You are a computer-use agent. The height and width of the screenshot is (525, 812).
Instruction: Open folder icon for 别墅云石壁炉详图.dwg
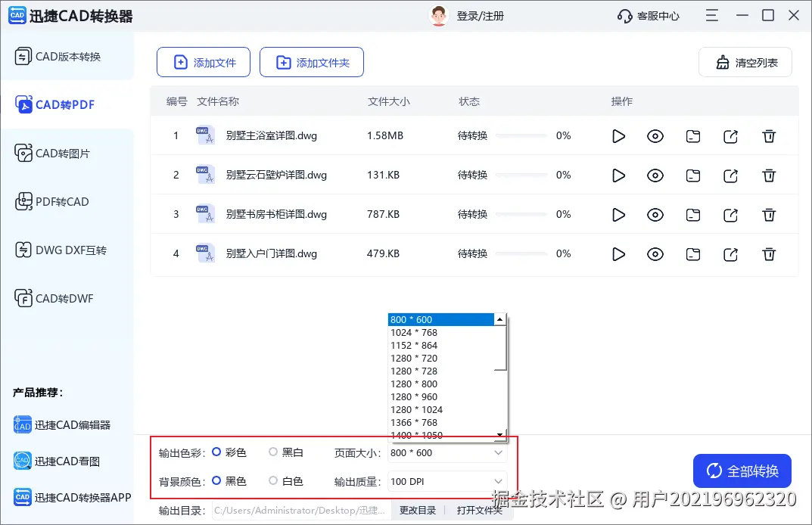pyautogui.click(x=693, y=176)
